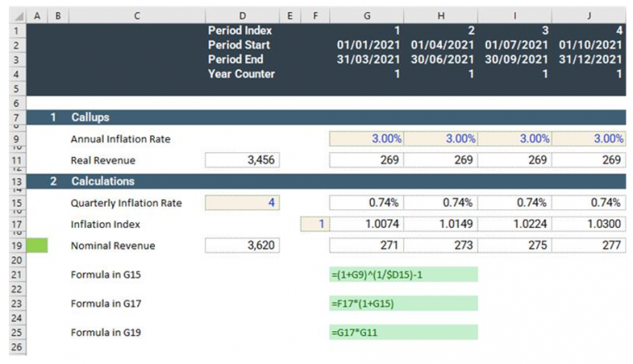
Task: Select period start date 01/04/2021
Action: coord(443,44)
